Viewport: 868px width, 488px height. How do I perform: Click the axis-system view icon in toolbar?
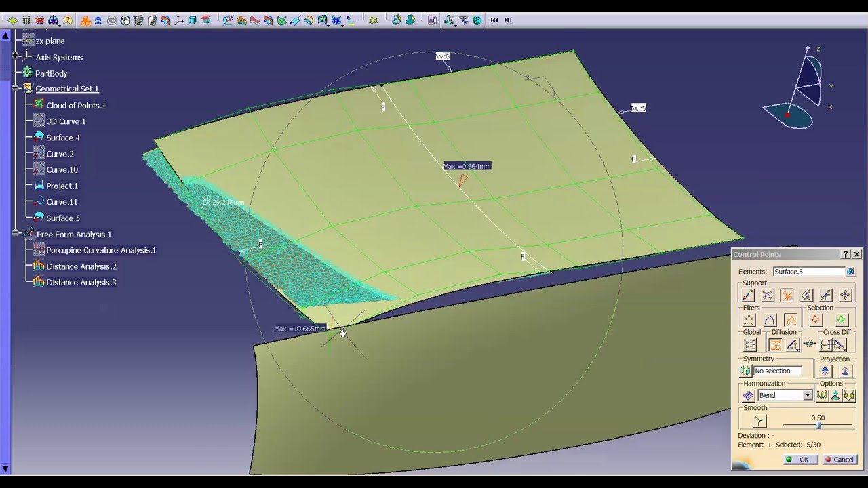point(178,20)
